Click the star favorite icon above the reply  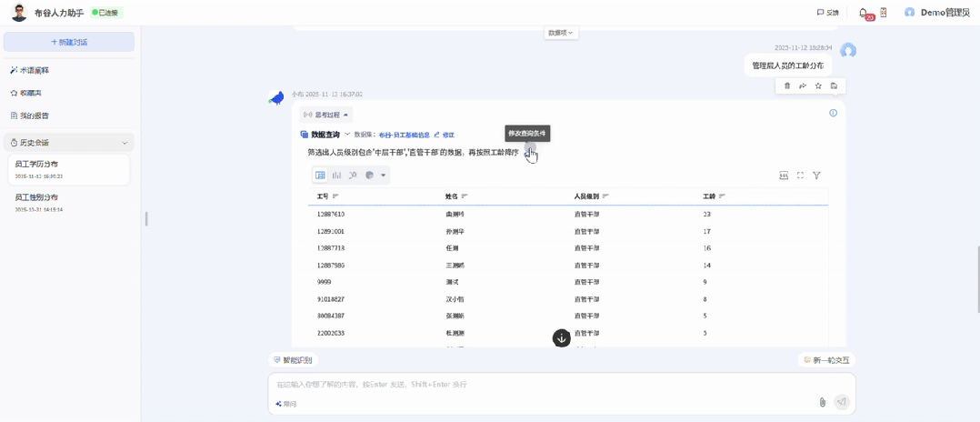click(x=818, y=85)
